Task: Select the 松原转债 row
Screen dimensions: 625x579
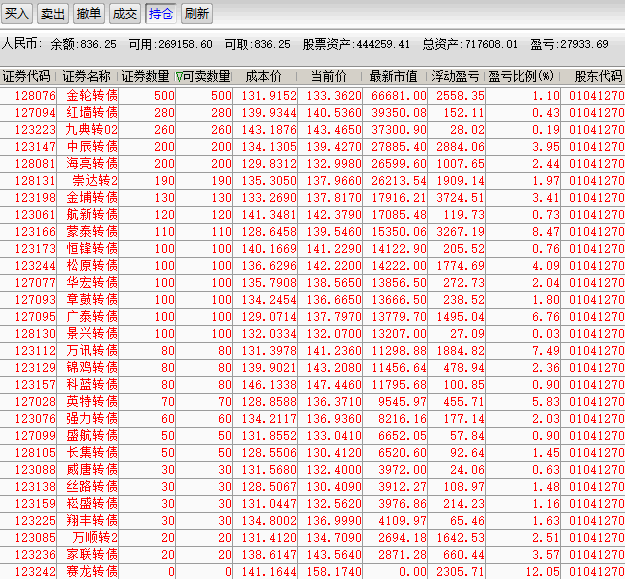Action: pos(312,266)
